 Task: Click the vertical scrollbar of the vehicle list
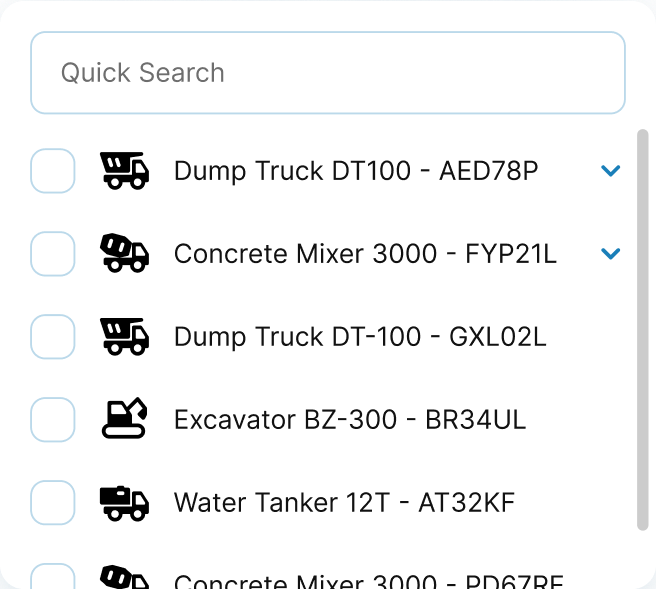point(643,330)
